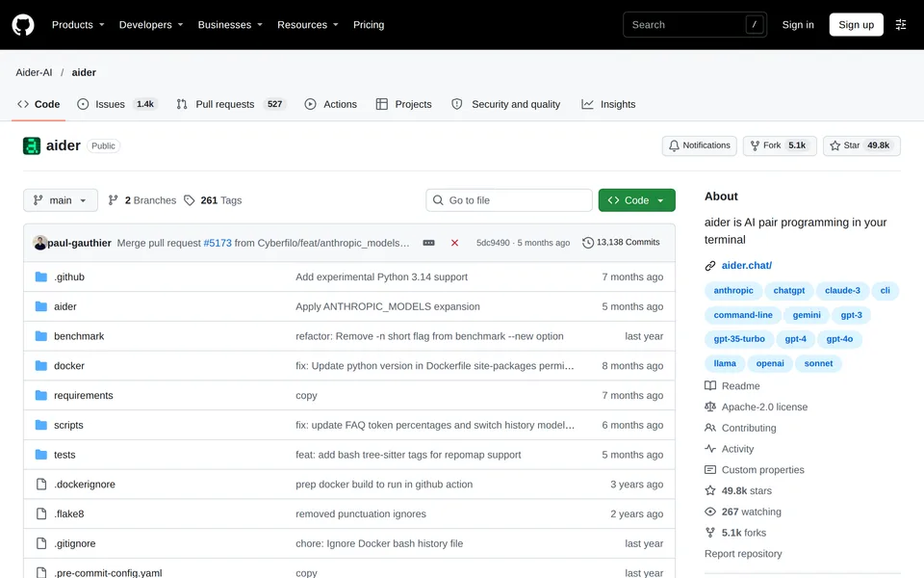Open the aider folder

click(64, 306)
